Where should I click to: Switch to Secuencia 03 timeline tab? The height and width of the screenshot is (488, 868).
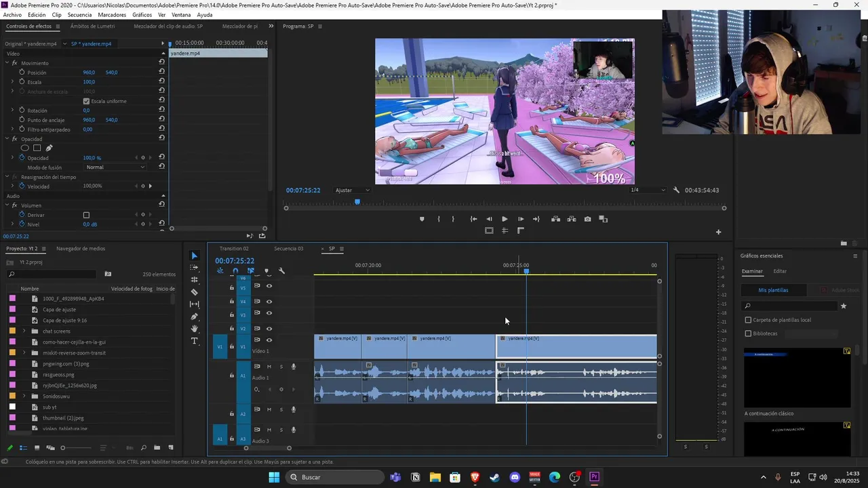point(289,249)
